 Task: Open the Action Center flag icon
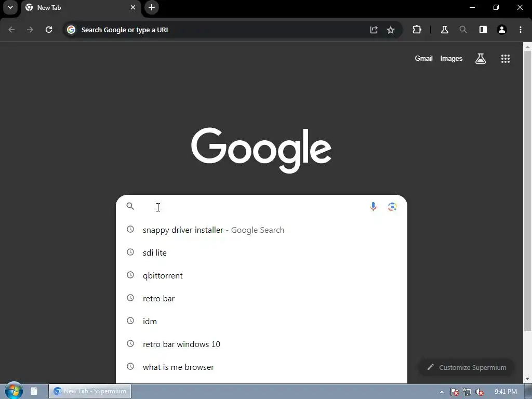pos(454,392)
